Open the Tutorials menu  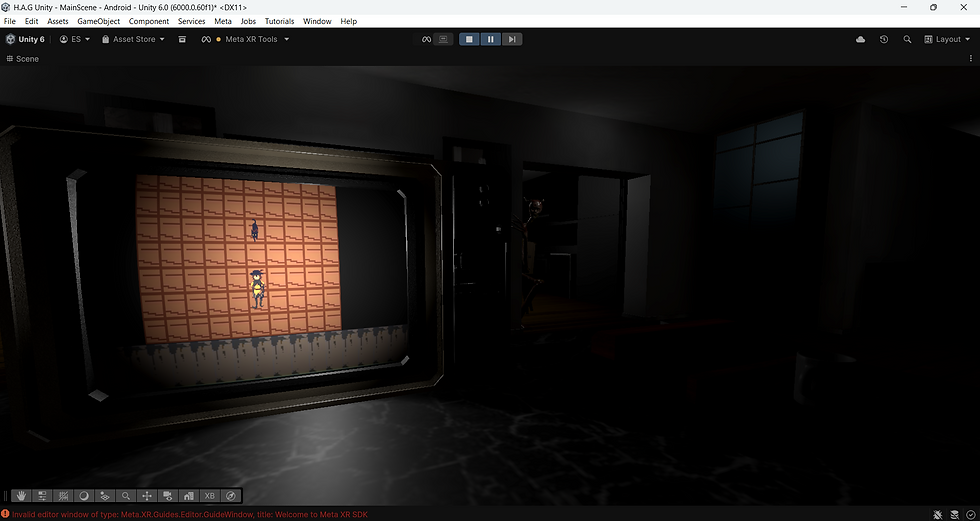279,21
